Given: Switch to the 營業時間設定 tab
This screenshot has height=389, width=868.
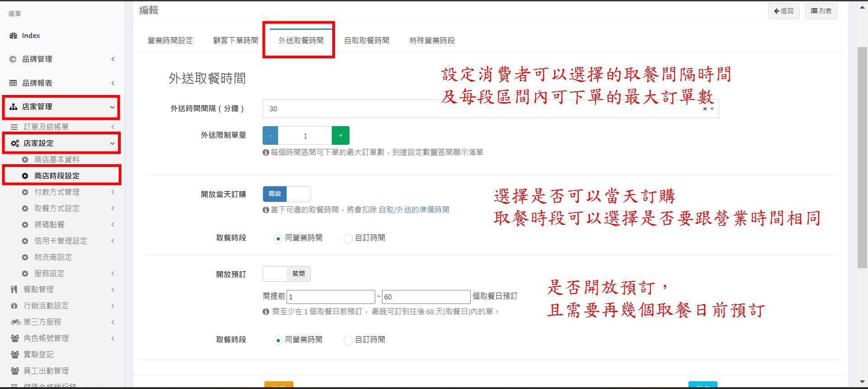Looking at the screenshot, I should tap(170, 41).
